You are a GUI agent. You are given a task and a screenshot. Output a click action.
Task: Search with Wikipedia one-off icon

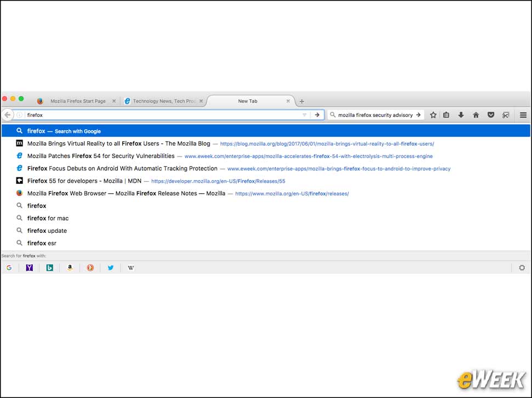131,267
